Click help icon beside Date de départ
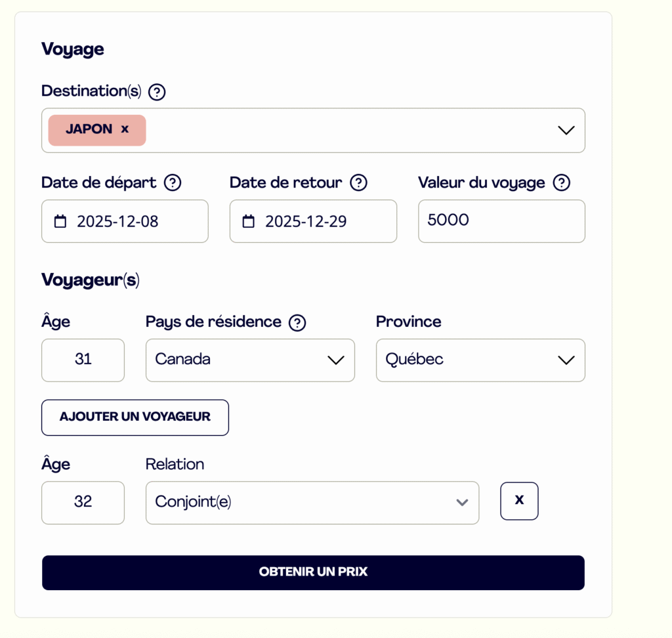This screenshot has width=672, height=638. [173, 182]
